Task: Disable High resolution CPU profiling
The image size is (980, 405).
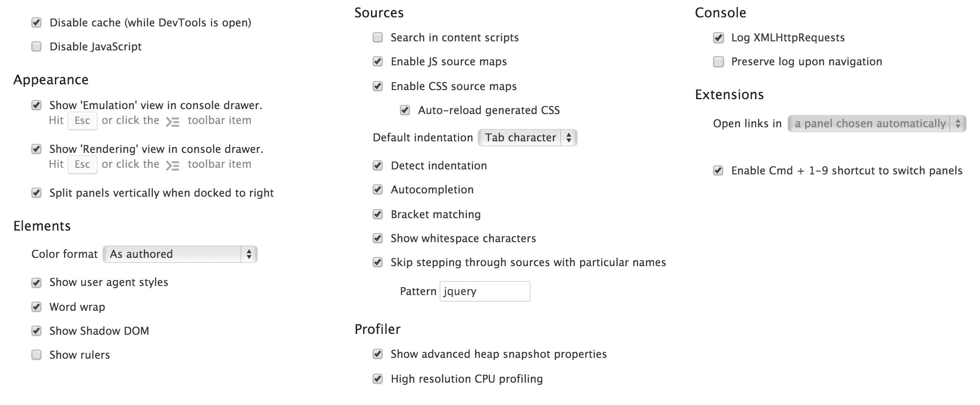Action: 378,379
